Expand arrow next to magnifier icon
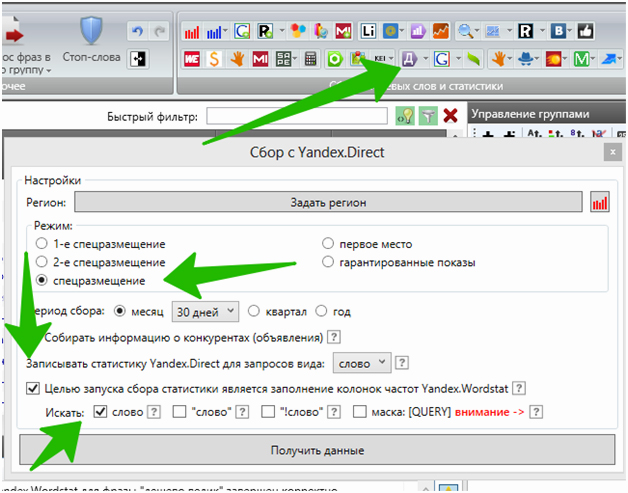The image size is (628, 493). [x=477, y=31]
